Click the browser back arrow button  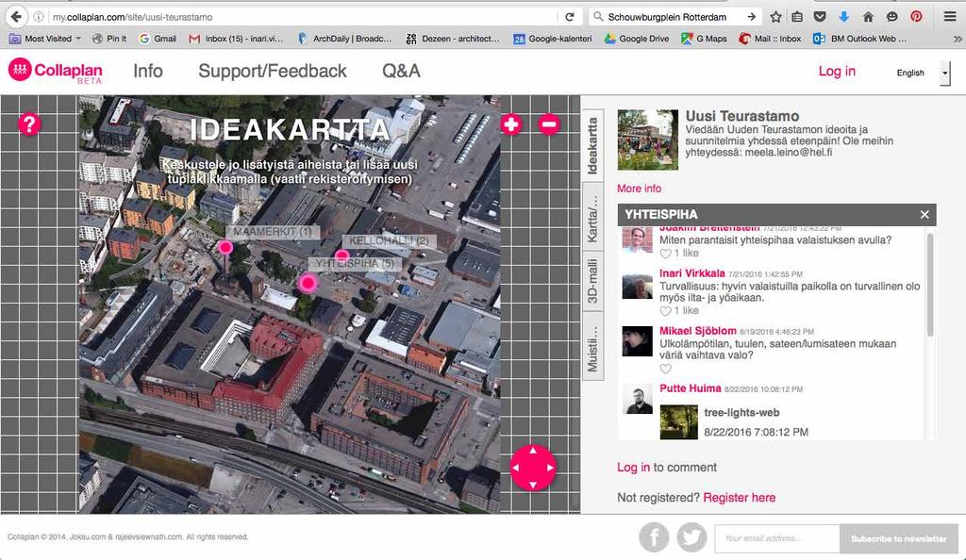[x=16, y=17]
